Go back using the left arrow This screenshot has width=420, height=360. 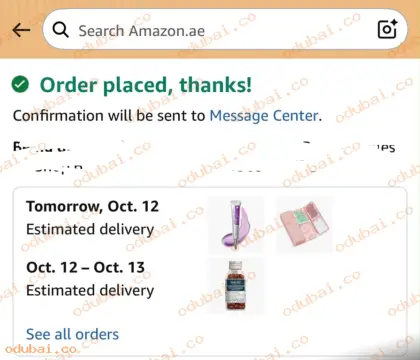(21, 30)
